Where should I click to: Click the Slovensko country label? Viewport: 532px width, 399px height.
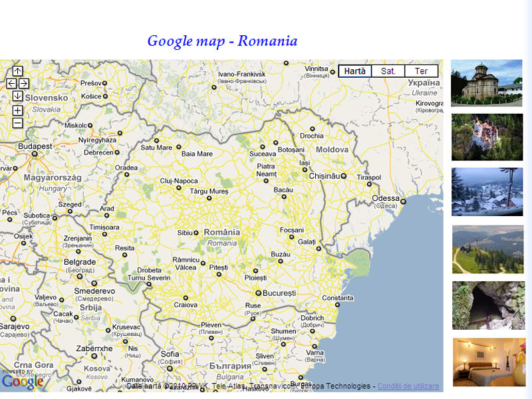pyautogui.click(x=47, y=98)
